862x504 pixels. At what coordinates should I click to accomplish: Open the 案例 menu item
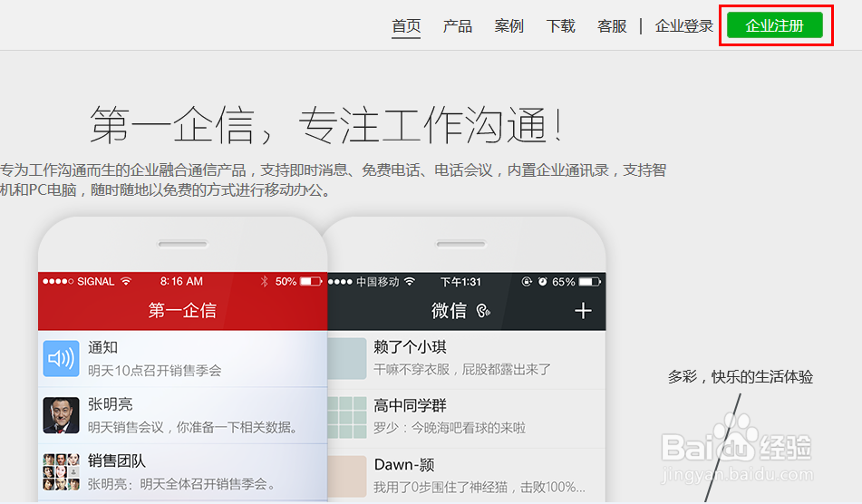point(509,25)
